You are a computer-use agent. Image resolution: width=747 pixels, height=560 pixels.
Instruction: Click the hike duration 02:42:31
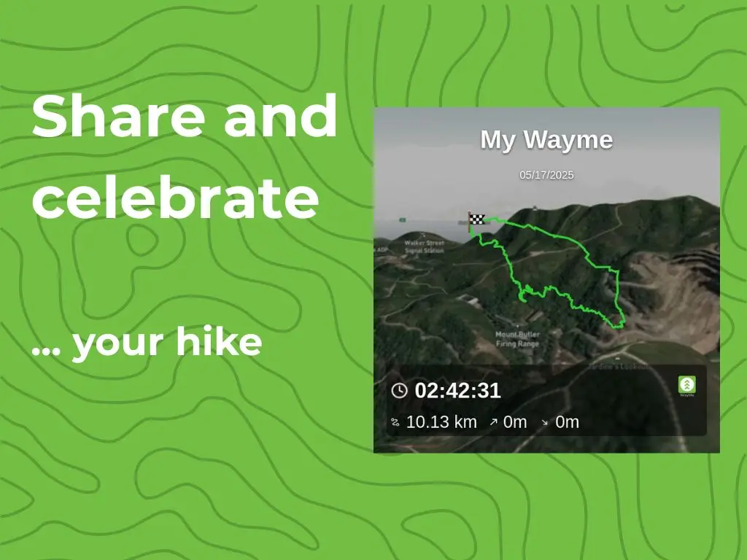(x=457, y=391)
